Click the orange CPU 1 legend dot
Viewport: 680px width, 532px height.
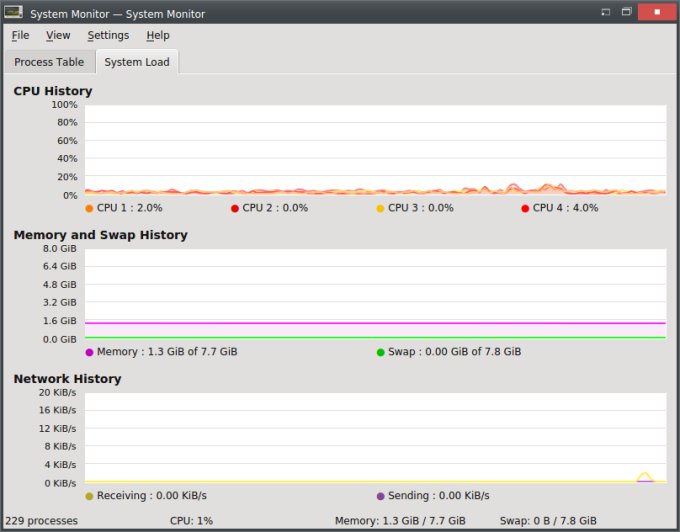coord(89,208)
